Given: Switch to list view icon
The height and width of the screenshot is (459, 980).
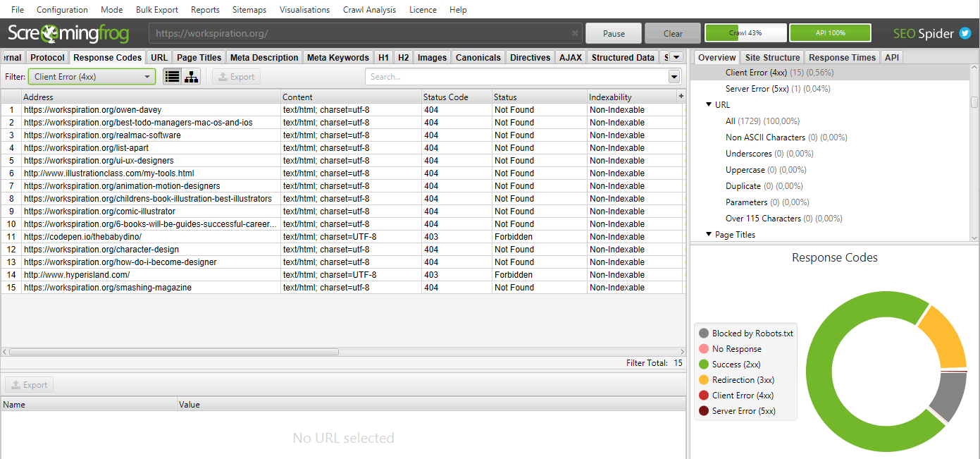Looking at the screenshot, I should 172,77.
